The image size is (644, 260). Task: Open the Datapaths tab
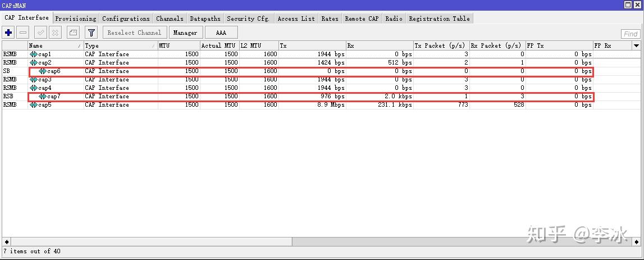click(x=205, y=19)
